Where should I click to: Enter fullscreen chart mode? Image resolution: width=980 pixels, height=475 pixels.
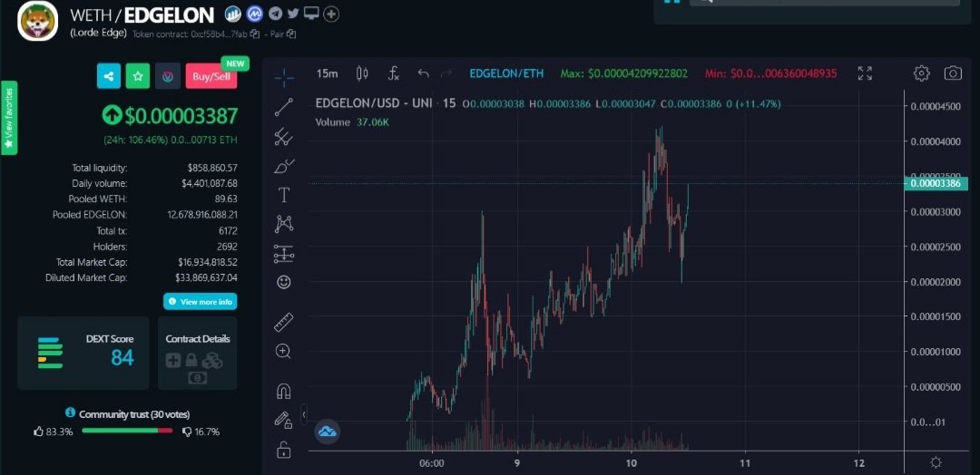click(865, 73)
